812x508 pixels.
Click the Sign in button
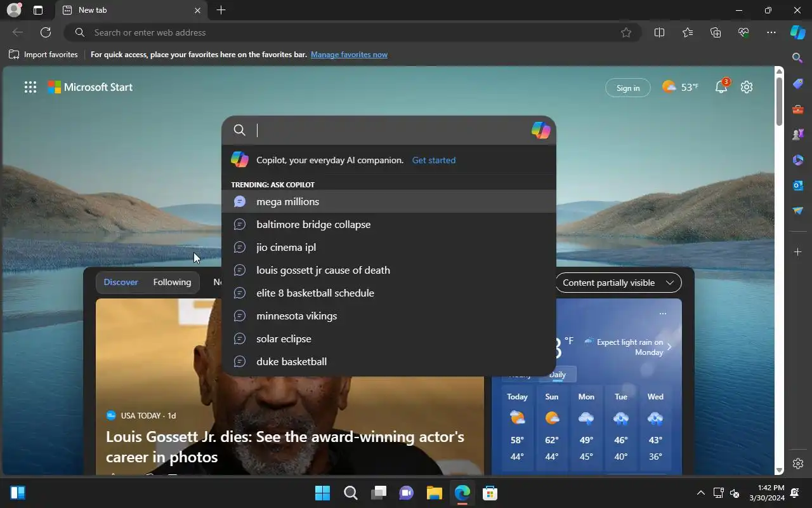coord(628,88)
